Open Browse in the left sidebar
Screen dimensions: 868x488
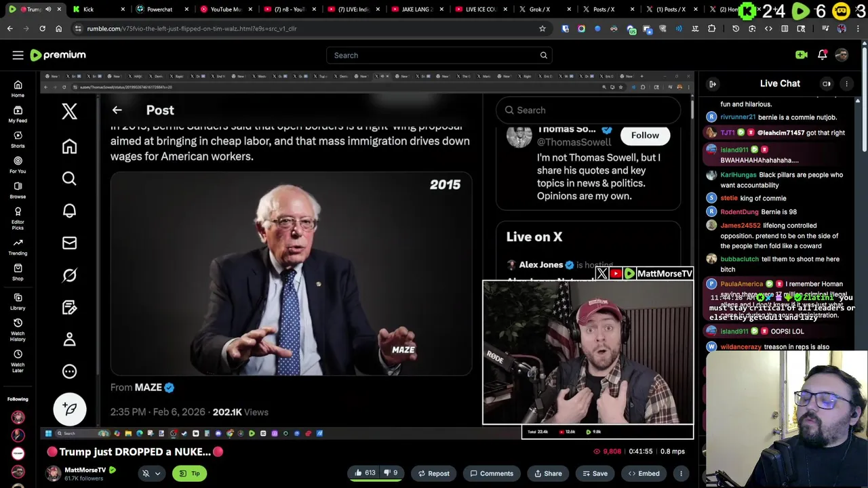pos(18,190)
